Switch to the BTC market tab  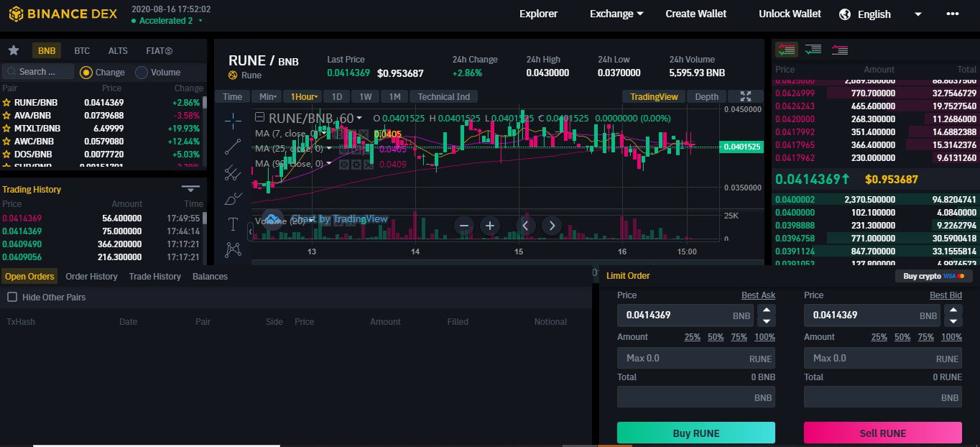click(x=82, y=51)
